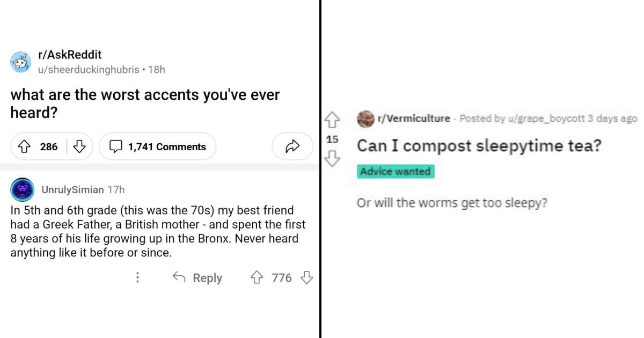Downvote UnrulySimian's comment

(306, 277)
